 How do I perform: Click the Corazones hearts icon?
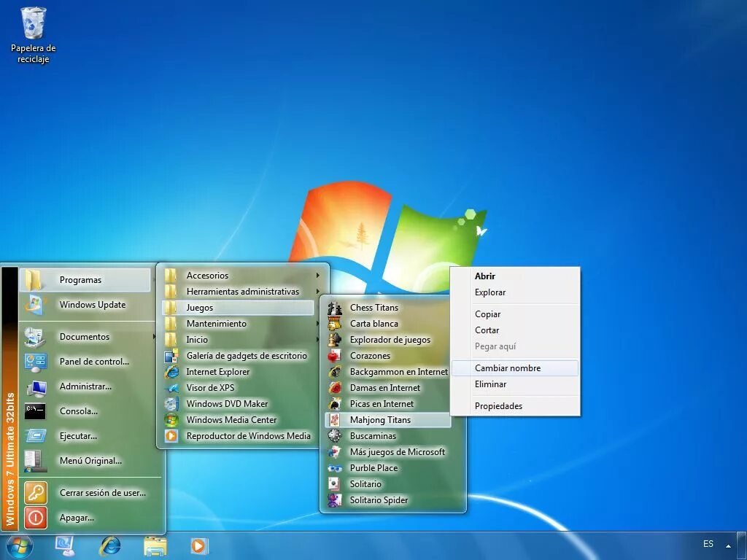tap(334, 356)
